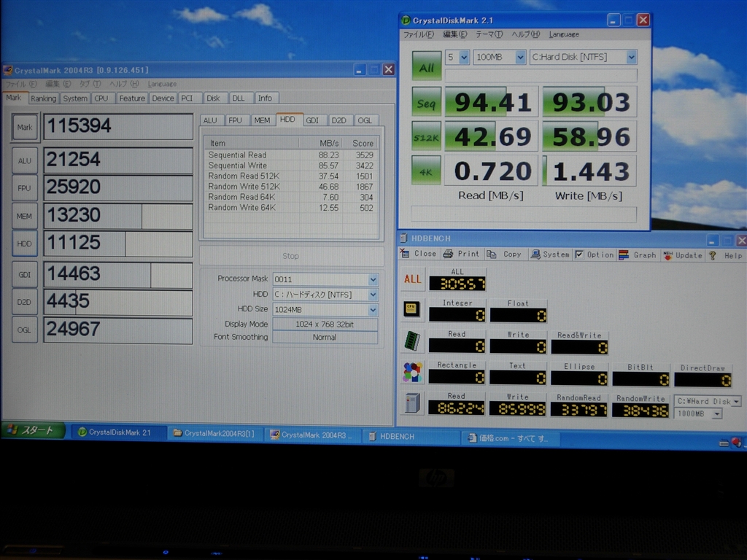Screen dimensions: 747x560
Task: Run the 4K test in CrystalDiskMark
Action: 426,171
